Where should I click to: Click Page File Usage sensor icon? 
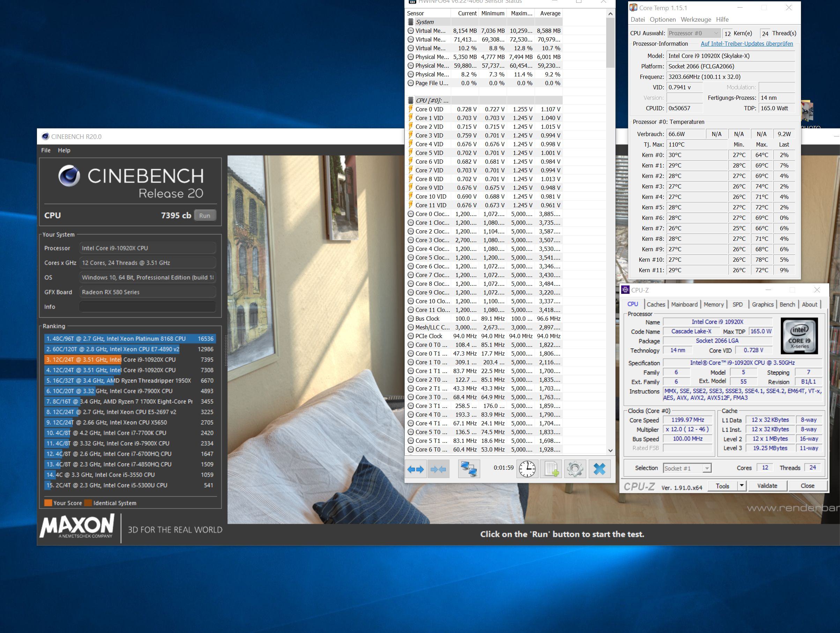(410, 83)
